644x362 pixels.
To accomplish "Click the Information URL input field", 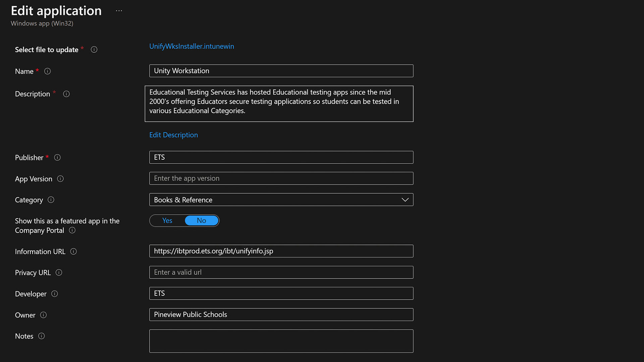I will [x=281, y=251].
